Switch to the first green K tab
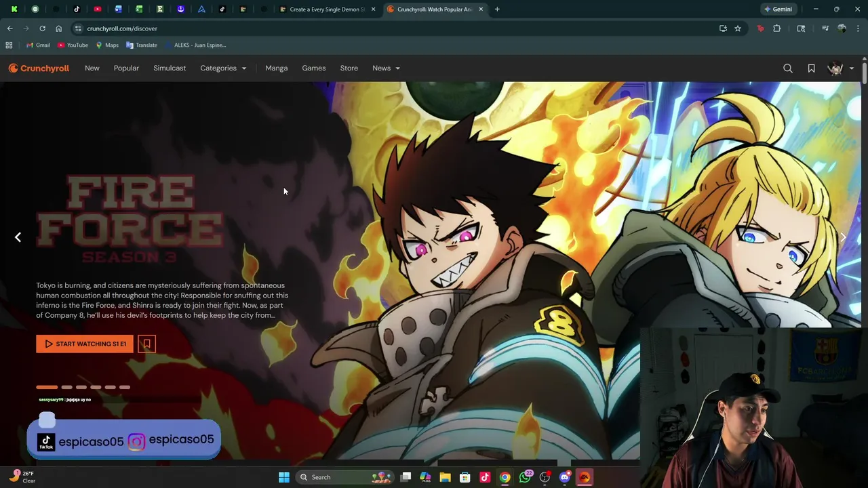This screenshot has height=488, width=868. [x=14, y=9]
